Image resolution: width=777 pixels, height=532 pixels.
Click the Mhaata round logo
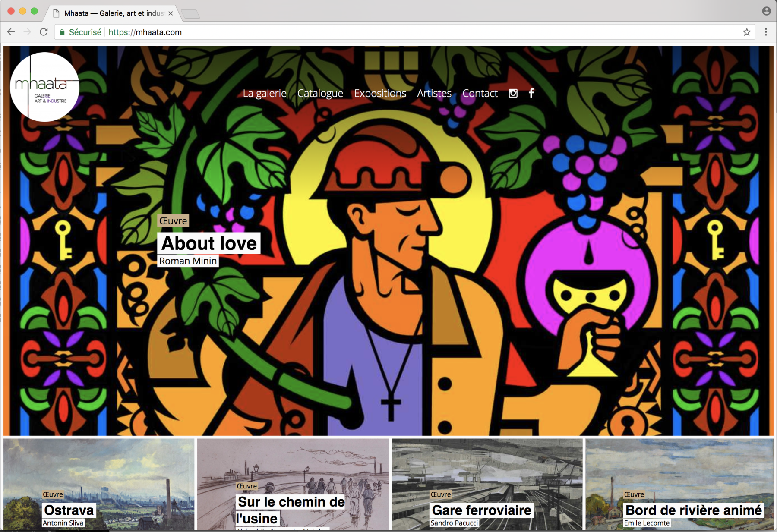44,87
